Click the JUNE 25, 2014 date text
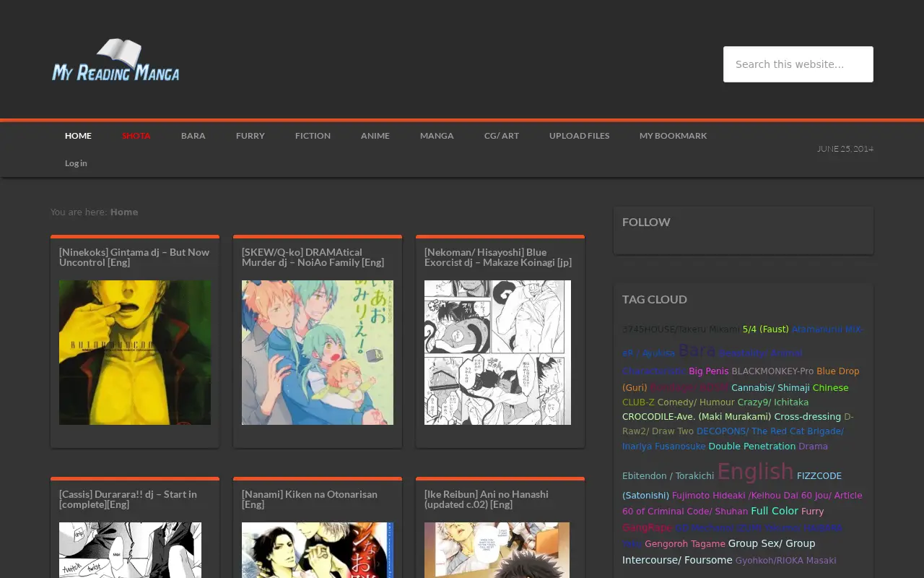The height and width of the screenshot is (578, 924). (845, 149)
